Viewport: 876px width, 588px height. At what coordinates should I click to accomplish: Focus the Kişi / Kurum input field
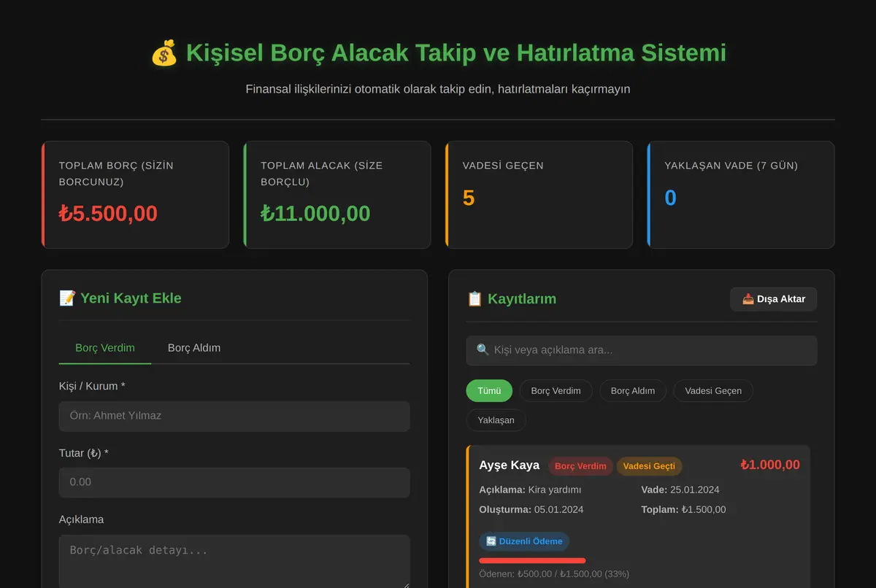[x=234, y=416]
